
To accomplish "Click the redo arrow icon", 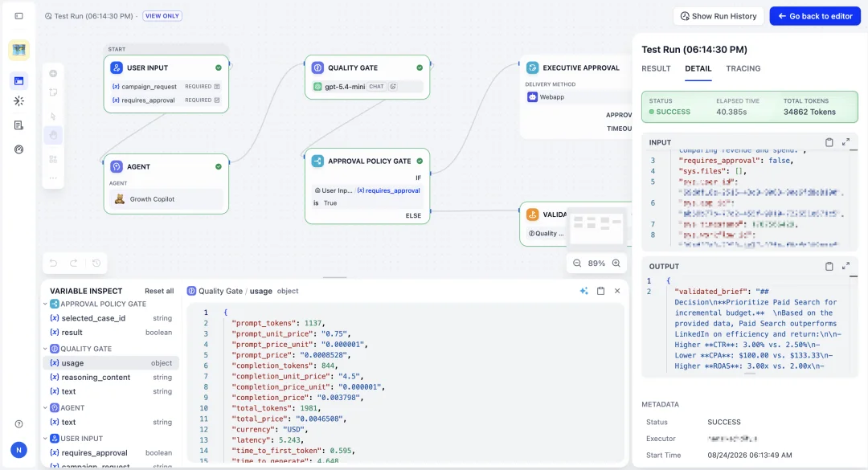I will tap(74, 263).
